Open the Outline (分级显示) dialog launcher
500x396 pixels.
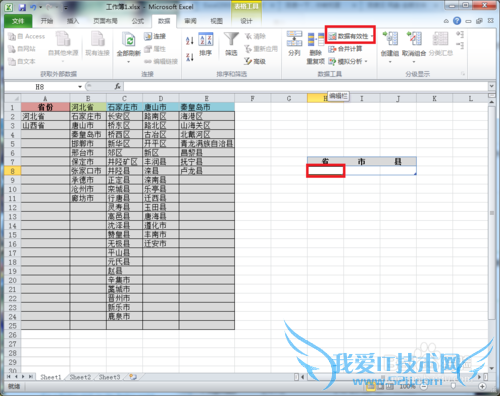[463, 74]
